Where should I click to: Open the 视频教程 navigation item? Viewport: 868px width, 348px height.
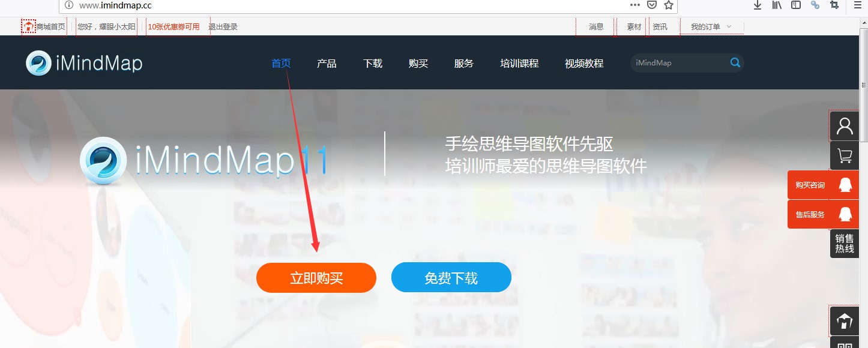coord(583,62)
